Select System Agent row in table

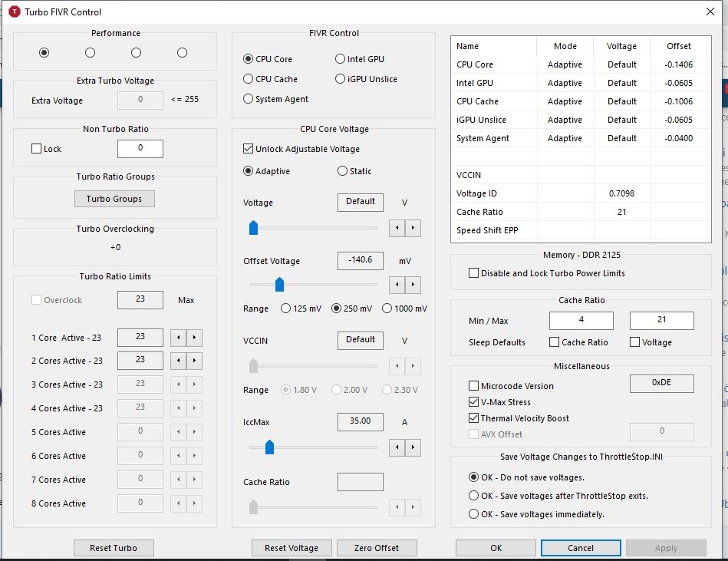[x=581, y=138]
